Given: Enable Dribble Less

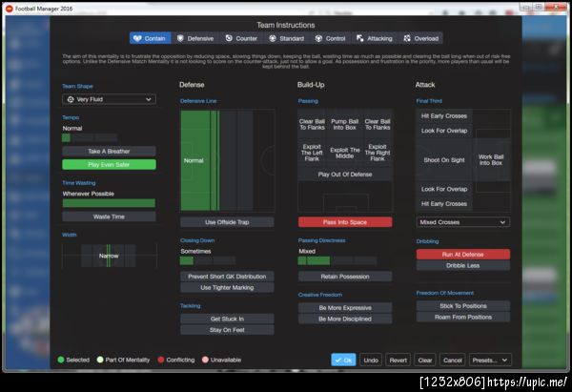Looking at the screenshot, I should pos(463,265).
